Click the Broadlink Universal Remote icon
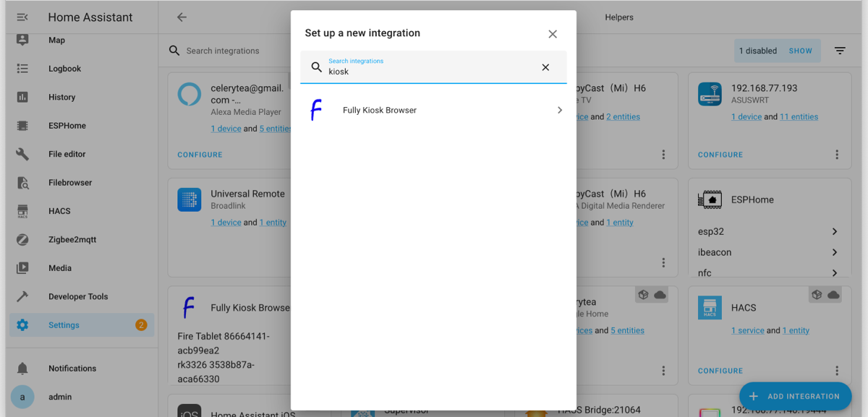Image resolution: width=868 pixels, height=417 pixels. tap(190, 199)
